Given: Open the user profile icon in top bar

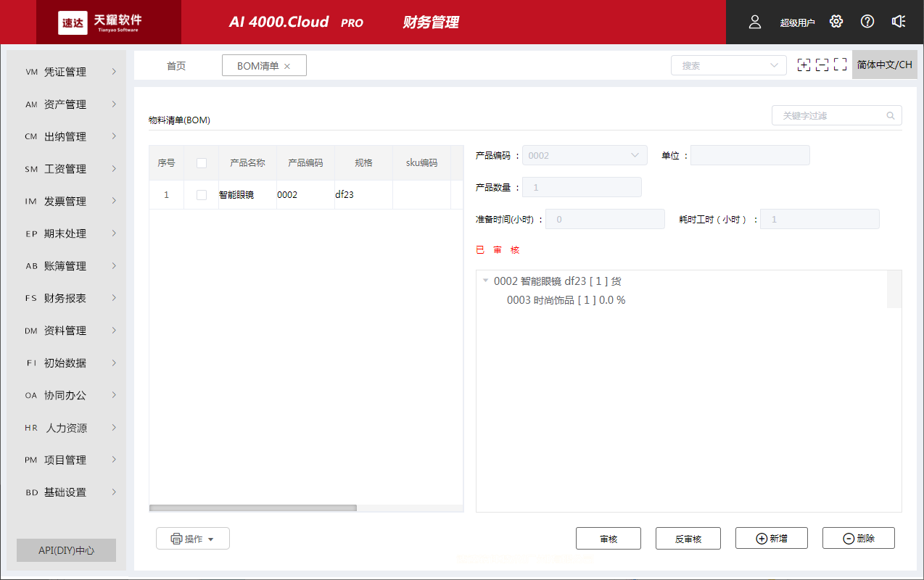Looking at the screenshot, I should point(754,22).
